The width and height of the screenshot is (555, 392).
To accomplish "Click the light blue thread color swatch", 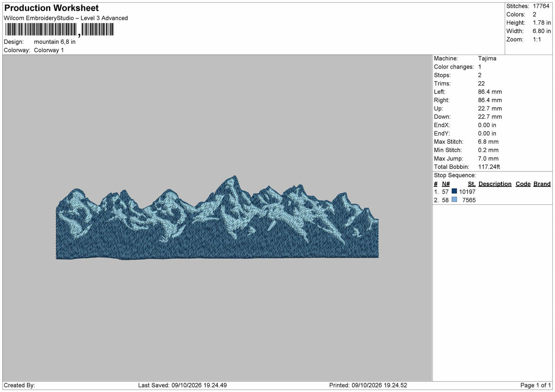I will pyautogui.click(x=454, y=200).
